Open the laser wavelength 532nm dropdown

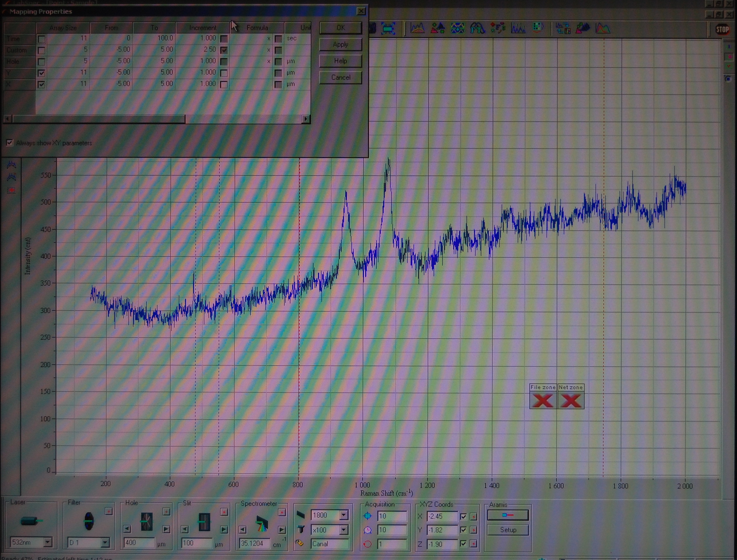point(48,542)
